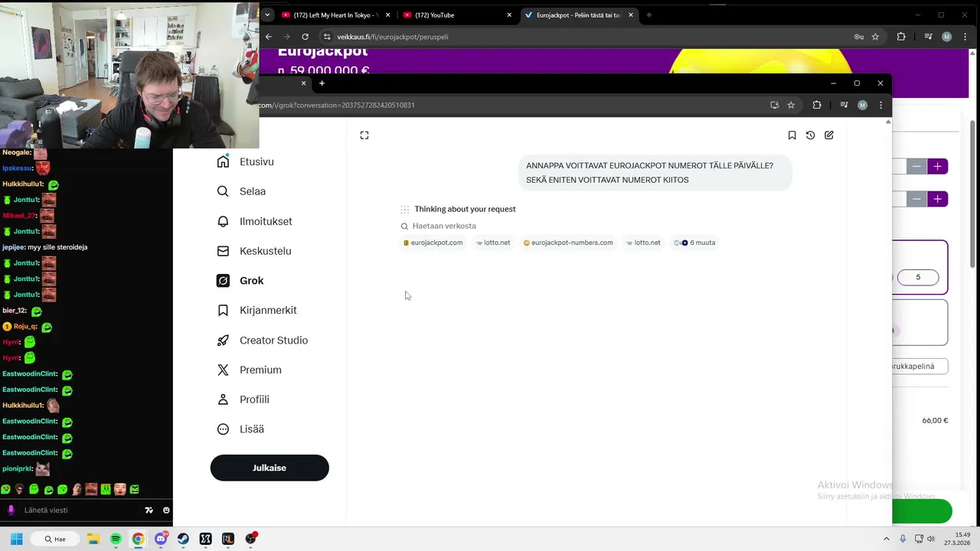Open Chrome menu in veikkaus window
Screen dimensions: 980x551
pyautogui.click(x=965, y=37)
